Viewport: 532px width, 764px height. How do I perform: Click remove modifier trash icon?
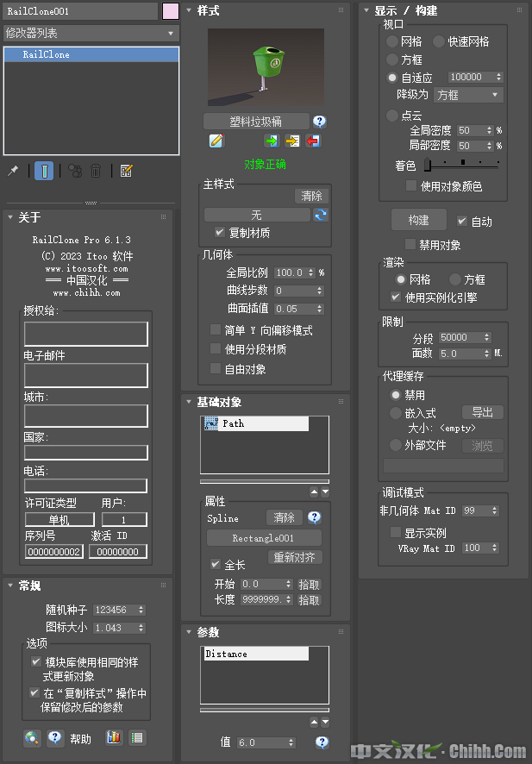[x=96, y=171]
